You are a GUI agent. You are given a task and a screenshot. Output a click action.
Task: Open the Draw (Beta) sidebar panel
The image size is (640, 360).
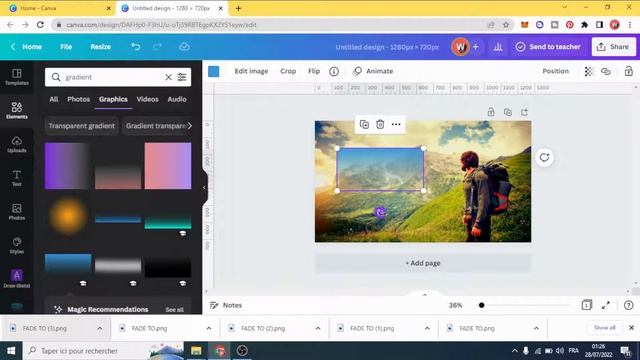click(17, 279)
